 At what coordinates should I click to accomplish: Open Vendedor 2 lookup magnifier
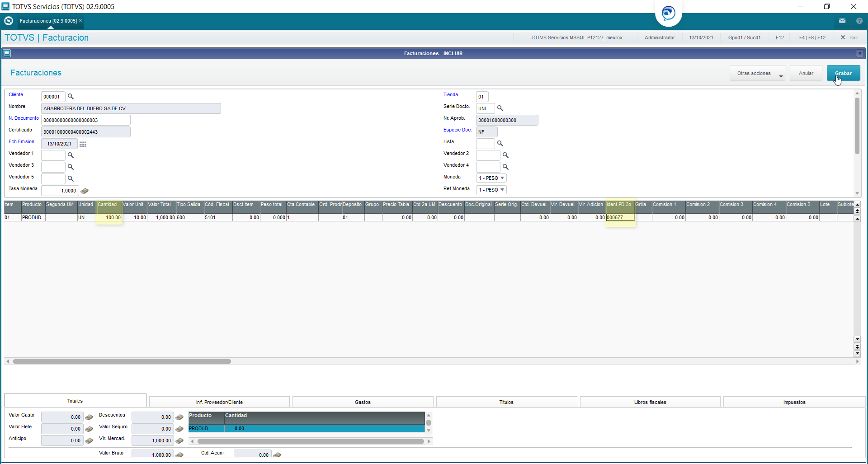point(505,155)
